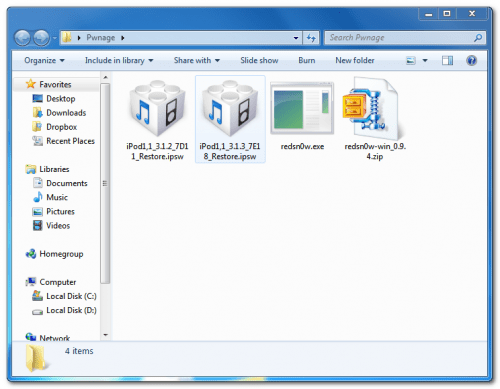Click the refresh button beside address bar

click(x=311, y=38)
